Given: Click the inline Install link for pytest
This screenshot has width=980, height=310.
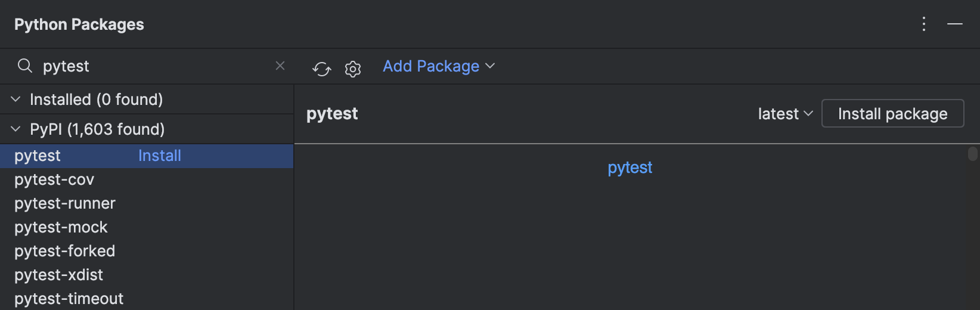Looking at the screenshot, I should (x=159, y=156).
